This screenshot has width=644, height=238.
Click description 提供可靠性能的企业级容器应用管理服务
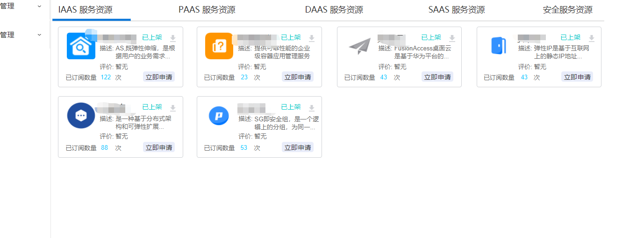click(282, 52)
